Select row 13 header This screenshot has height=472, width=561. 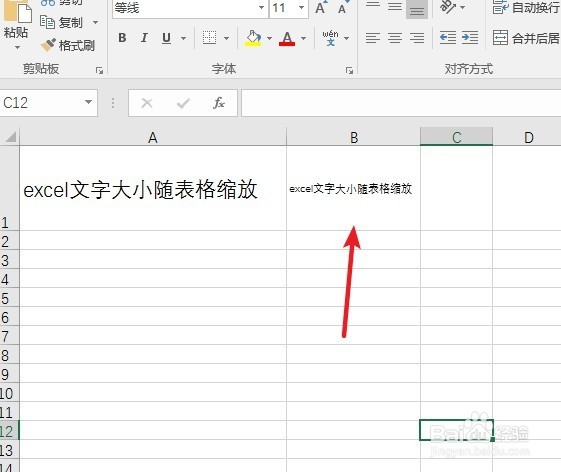(9, 449)
